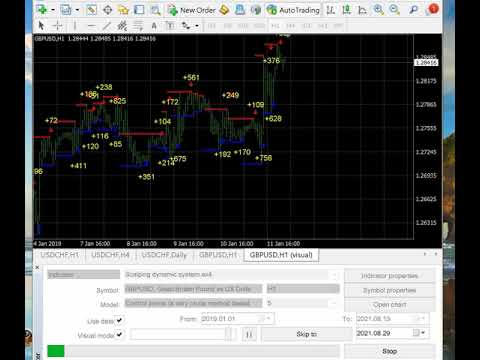Open the Model dropdown
The height and width of the screenshot is (360, 480).
(194, 303)
